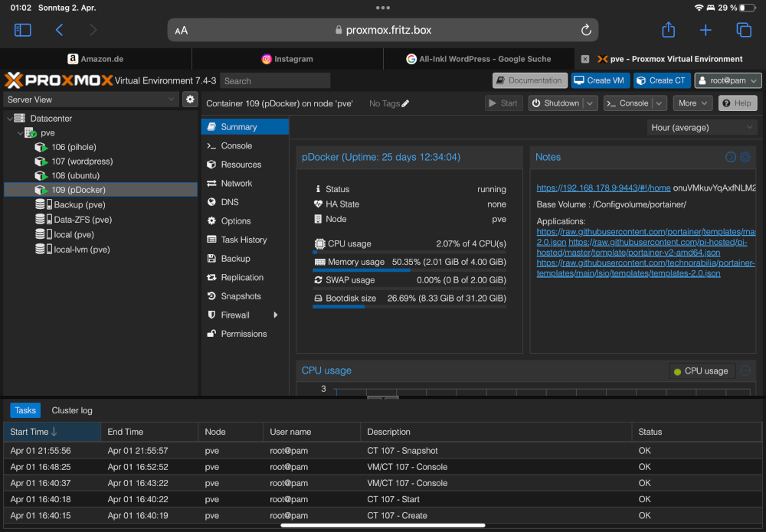Open Safari sidebar panel icon
Viewport: 766px width, 532px height.
coord(23,31)
